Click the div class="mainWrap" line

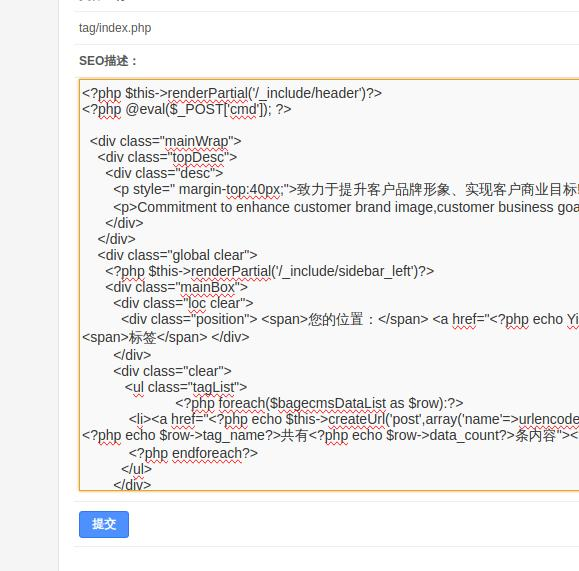(x=165, y=141)
